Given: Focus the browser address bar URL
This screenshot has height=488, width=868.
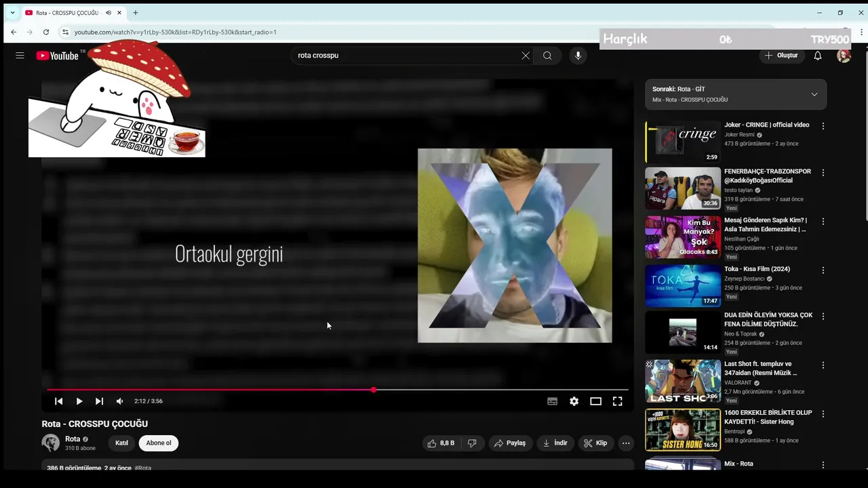Looking at the screenshot, I should (x=176, y=32).
